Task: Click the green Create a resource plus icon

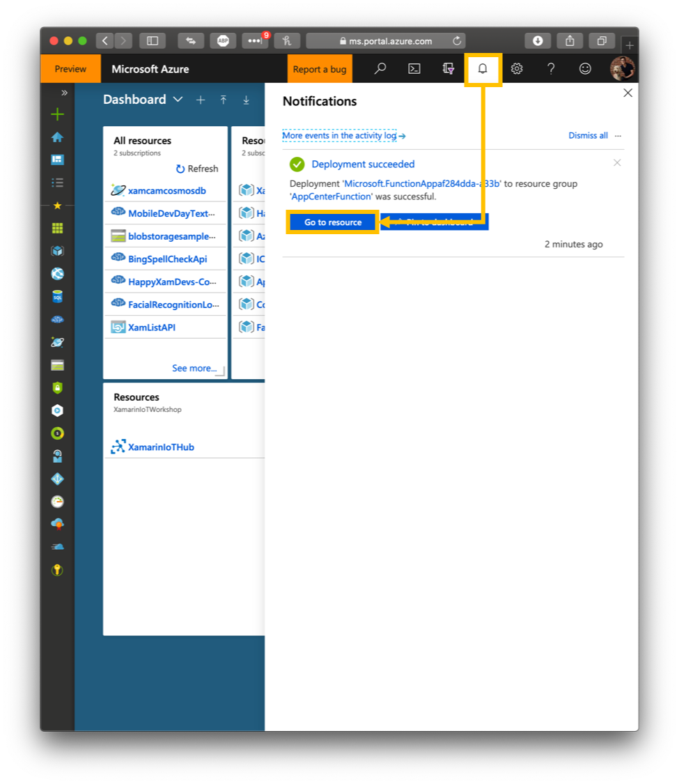Action: (57, 114)
